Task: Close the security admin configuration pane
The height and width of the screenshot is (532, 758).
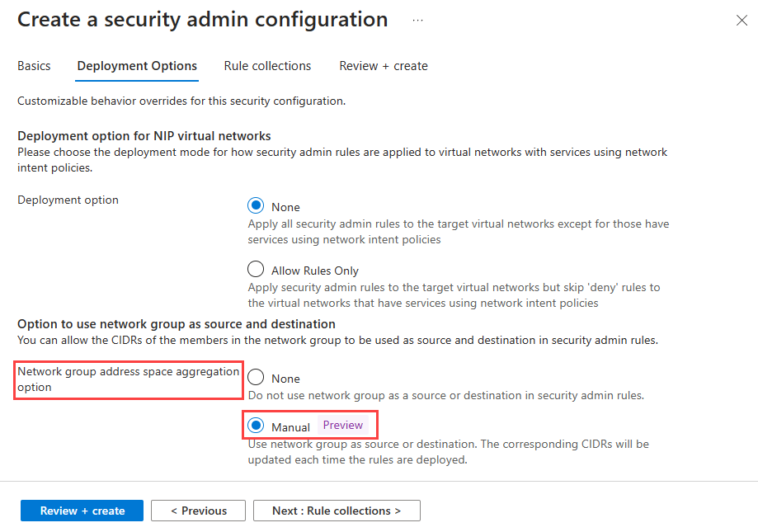Action: pos(742,21)
